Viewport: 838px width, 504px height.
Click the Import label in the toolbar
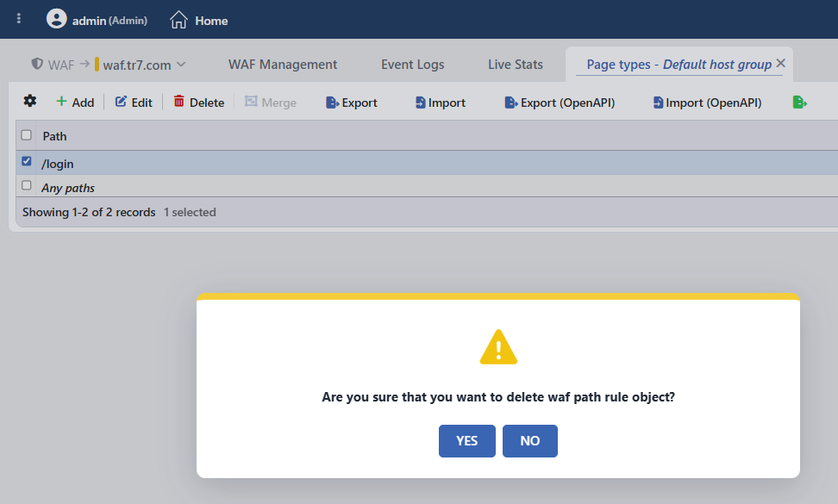pyautogui.click(x=447, y=103)
